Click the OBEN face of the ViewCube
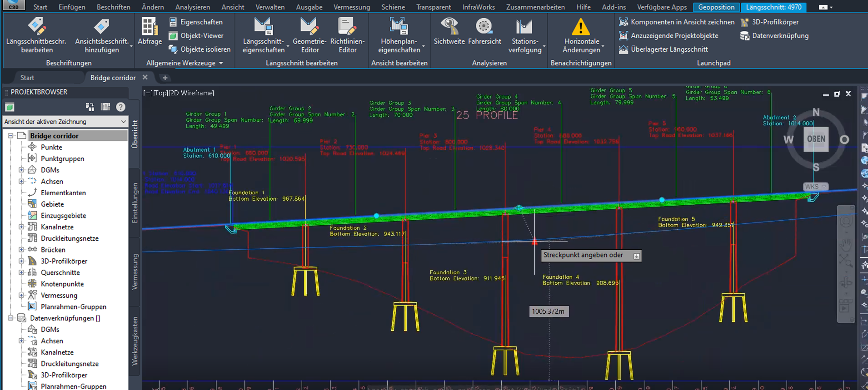Screen dimensions: 868x390 816,139
